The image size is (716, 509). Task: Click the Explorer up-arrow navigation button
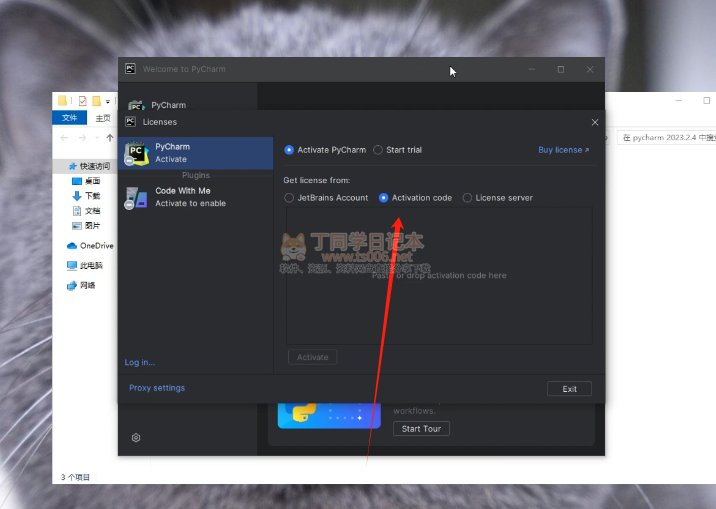[110, 137]
